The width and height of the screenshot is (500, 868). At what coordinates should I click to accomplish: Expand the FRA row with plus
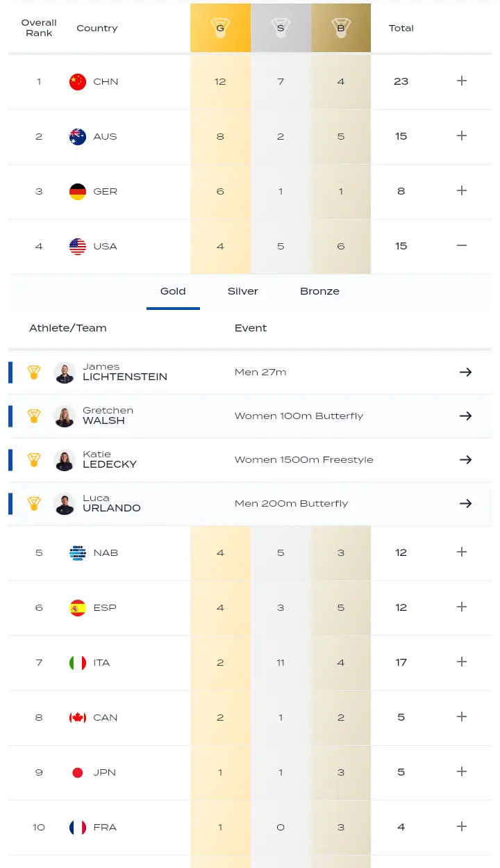(462, 826)
